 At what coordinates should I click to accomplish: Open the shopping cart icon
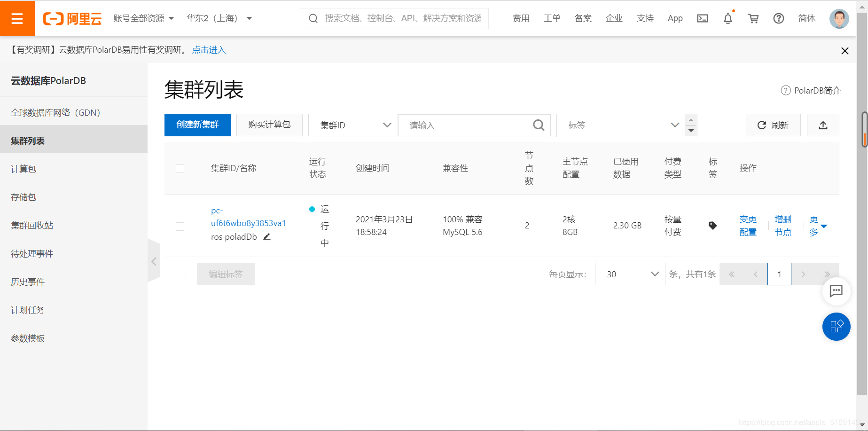point(753,18)
